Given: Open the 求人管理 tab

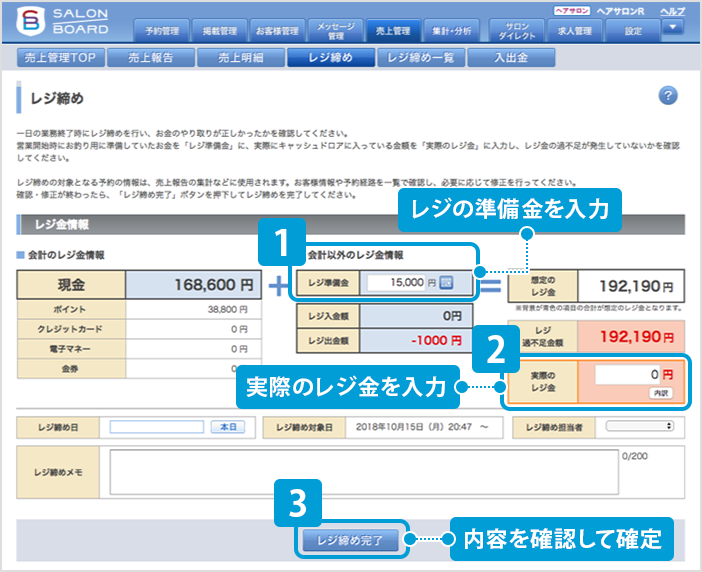Looking at the screenshot, I should 574,31.
